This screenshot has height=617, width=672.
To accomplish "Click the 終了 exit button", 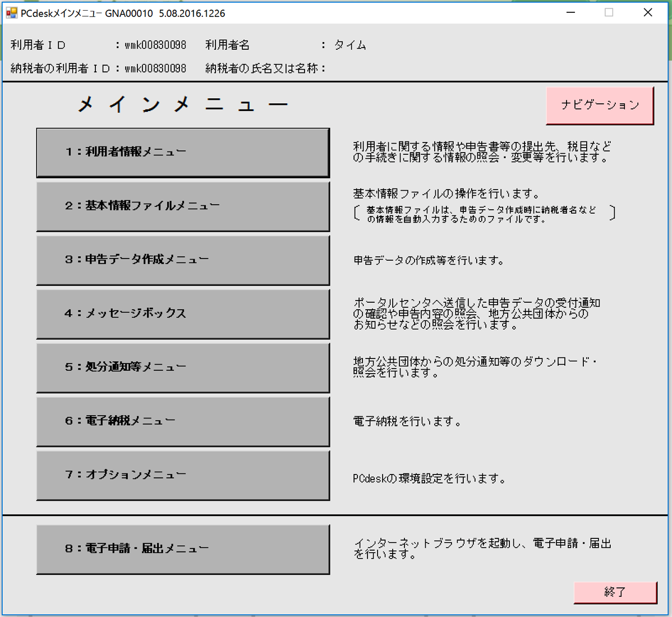I will 615,592.
